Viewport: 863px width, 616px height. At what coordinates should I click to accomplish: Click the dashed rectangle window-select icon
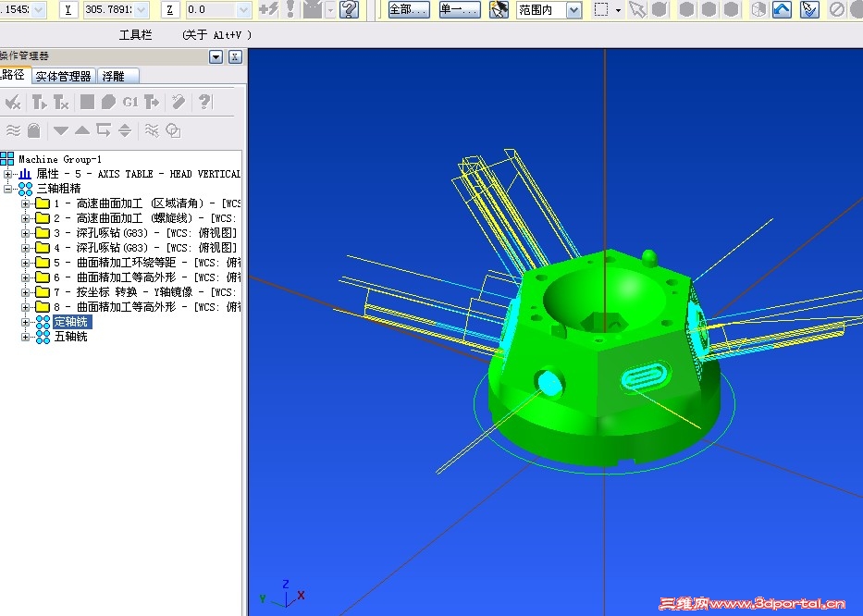[x=601, y=9]
